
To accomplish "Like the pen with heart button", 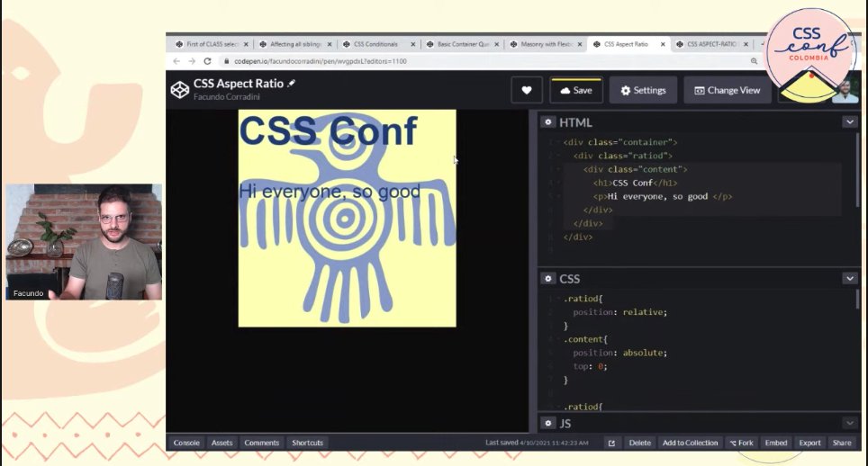I will [x=527, y=90].
